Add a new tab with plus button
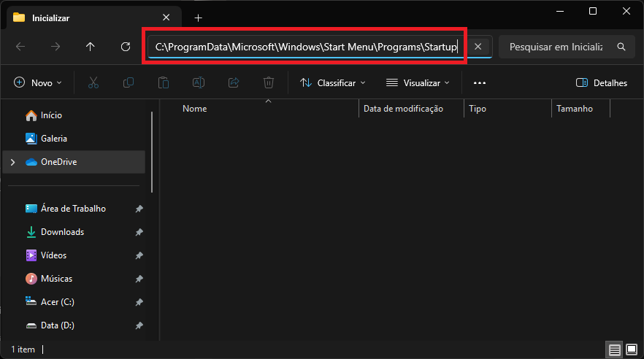The image size is (644, 359). coord(198,18)
